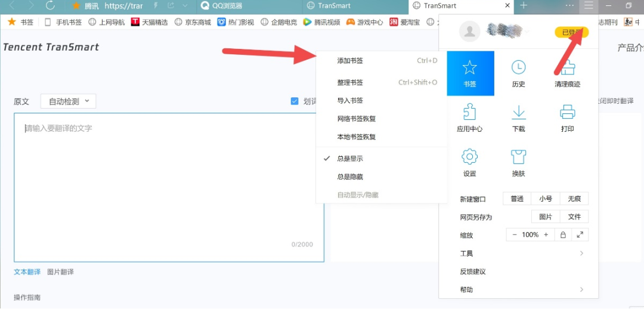Screen dimensions: 644x309
Task: Click the 书签 bookmarks bar star label
Action: click(21, 22)
